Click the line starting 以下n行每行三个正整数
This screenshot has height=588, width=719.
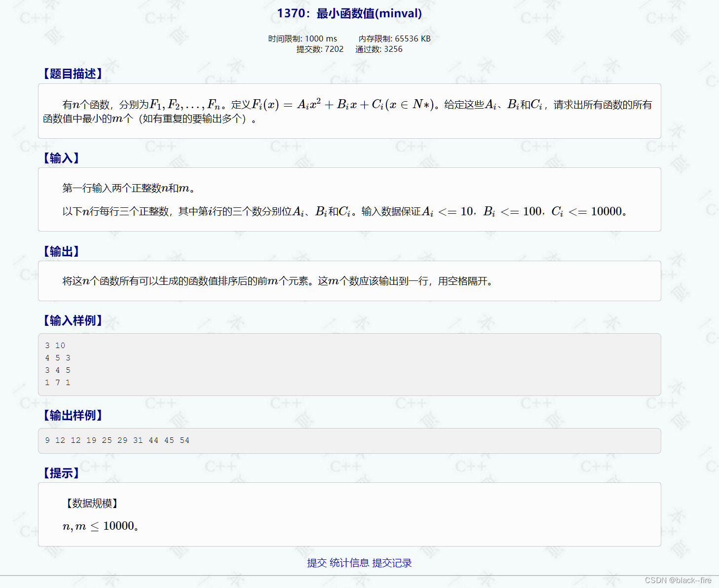(344, 211)
